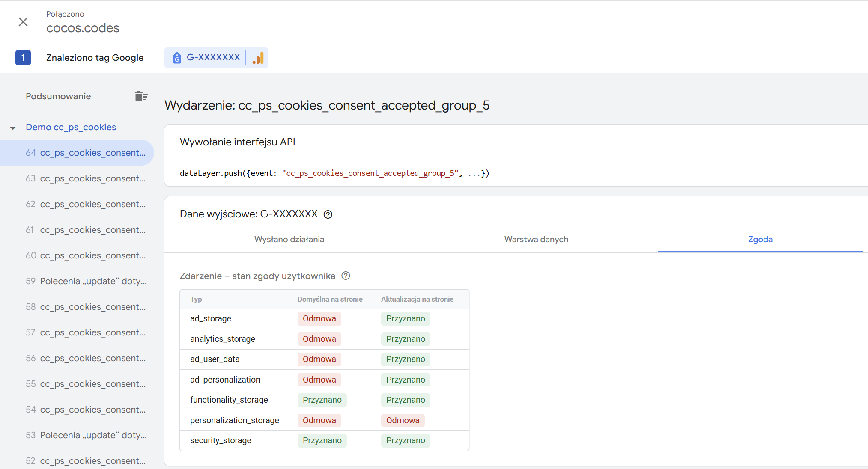
Task: Select the G-XXXXXXX tag chip
Action: click(213, 57)
